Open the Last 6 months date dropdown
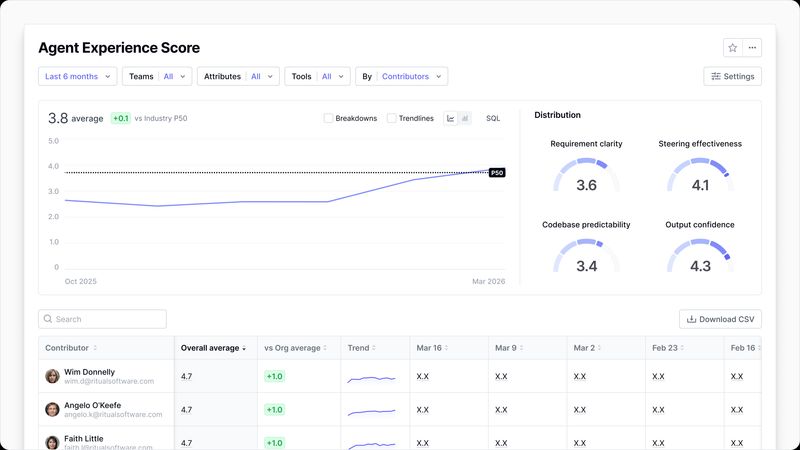Viewport: 800px width, 450px height. [78, 76]
